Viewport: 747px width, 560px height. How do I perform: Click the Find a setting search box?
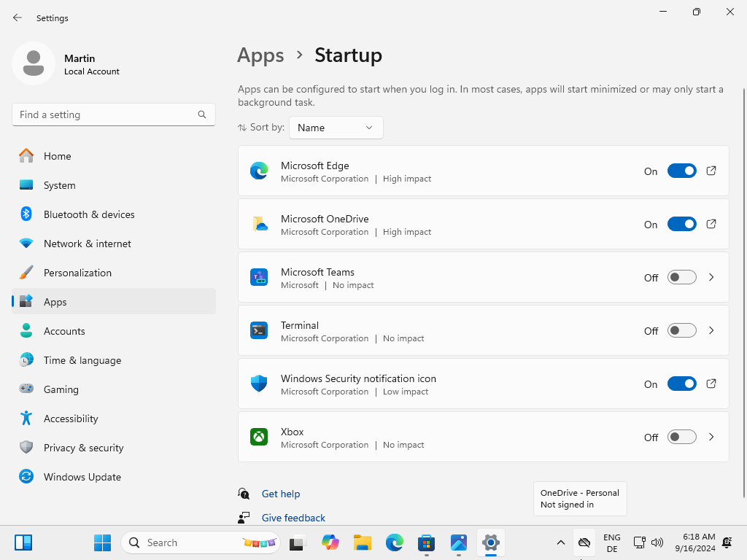[106, 114]
